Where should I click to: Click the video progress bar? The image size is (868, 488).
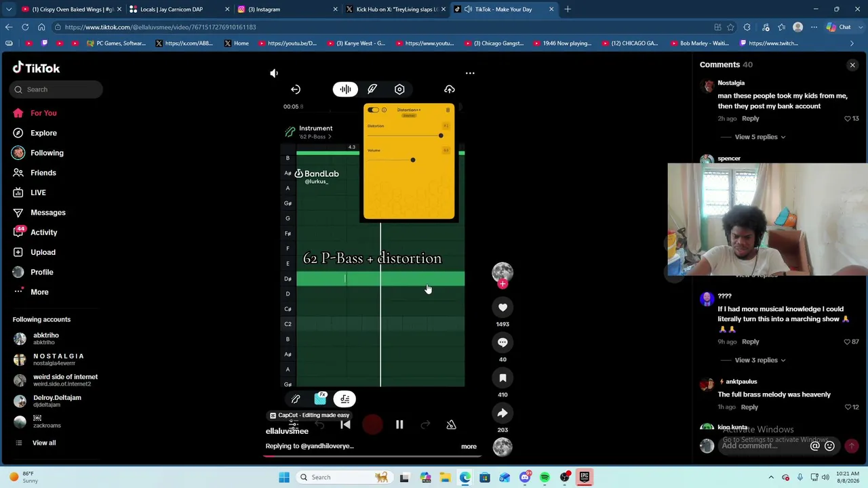[x=372, y=456]
